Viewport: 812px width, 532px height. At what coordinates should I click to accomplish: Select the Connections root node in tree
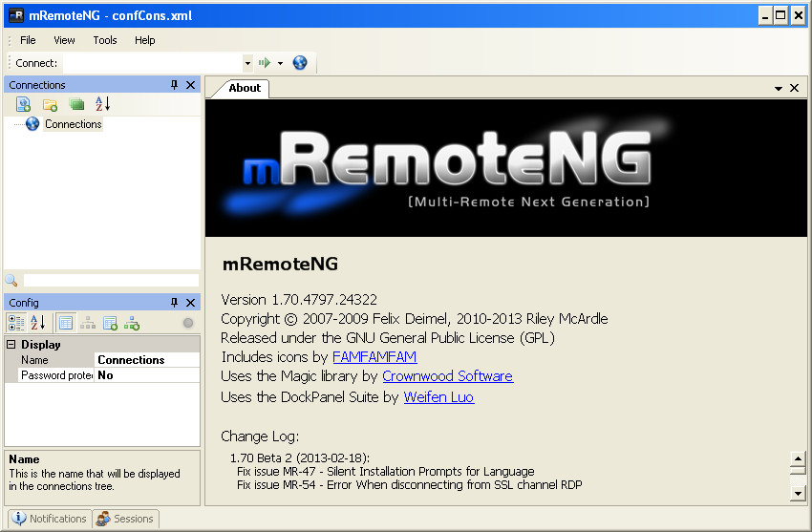click(x=73, y=124)
